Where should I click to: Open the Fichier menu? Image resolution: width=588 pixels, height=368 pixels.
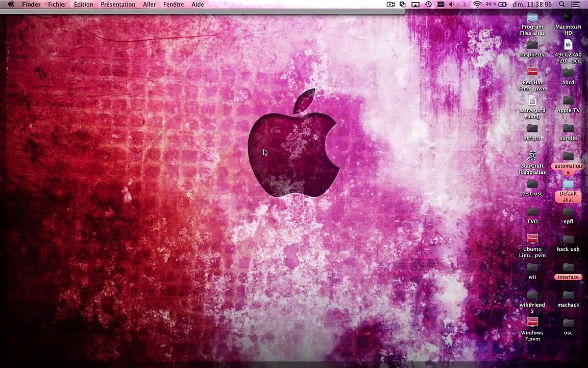click(57, 5)
